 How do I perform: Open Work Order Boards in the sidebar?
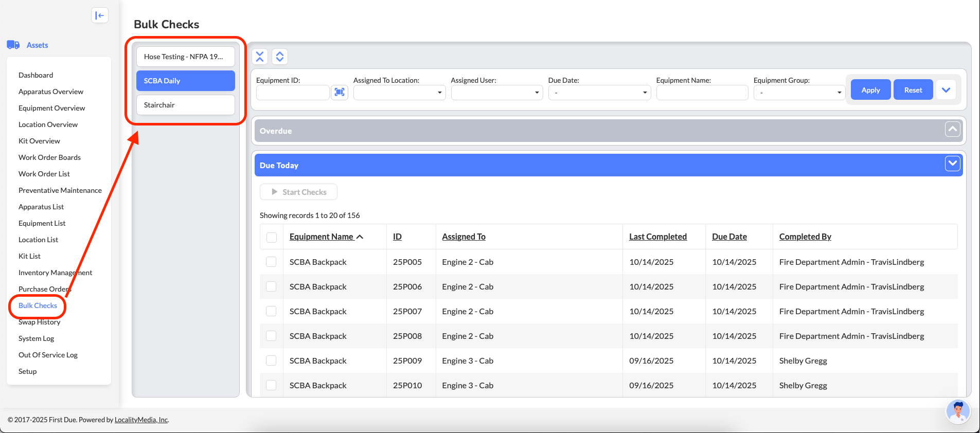pyautogui.click(x=49, y=157)
